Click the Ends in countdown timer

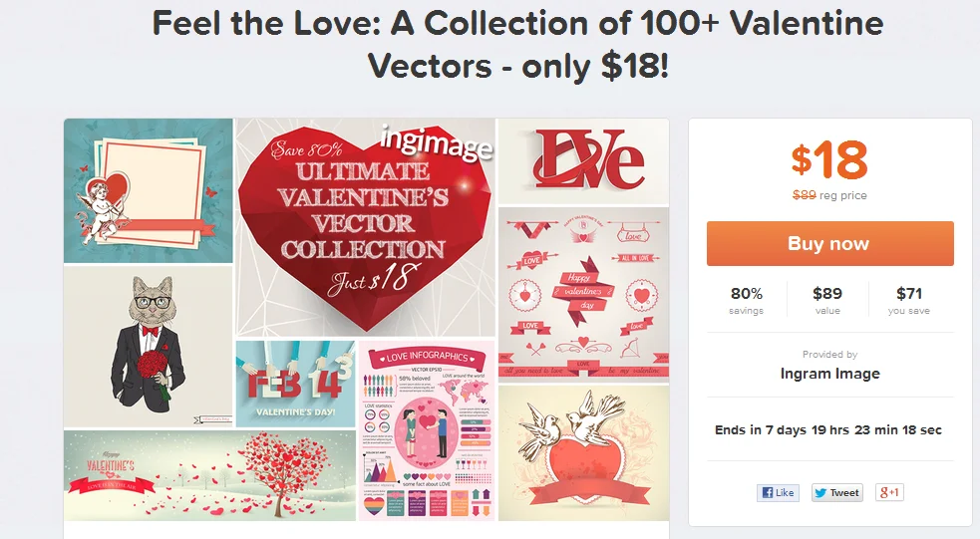(x=828, y=429)
